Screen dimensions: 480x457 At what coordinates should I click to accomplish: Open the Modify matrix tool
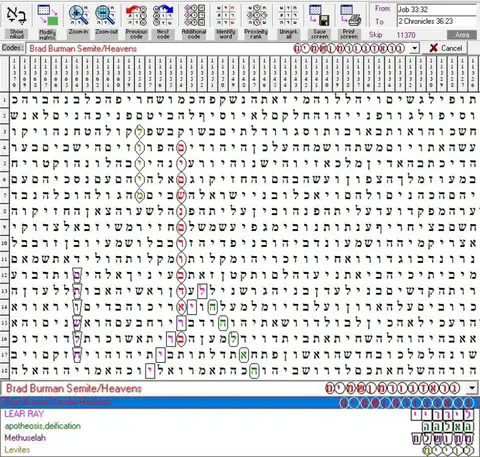click(47, 22)
